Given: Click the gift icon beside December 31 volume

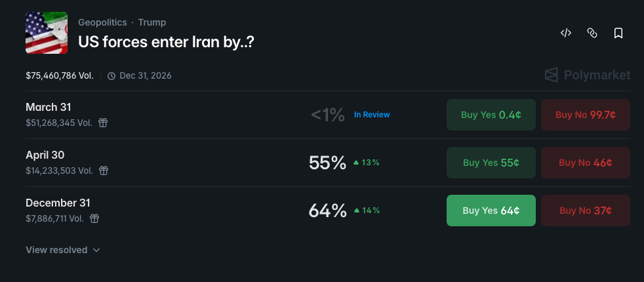Looking at the screenshot, I should coord(94,218).
